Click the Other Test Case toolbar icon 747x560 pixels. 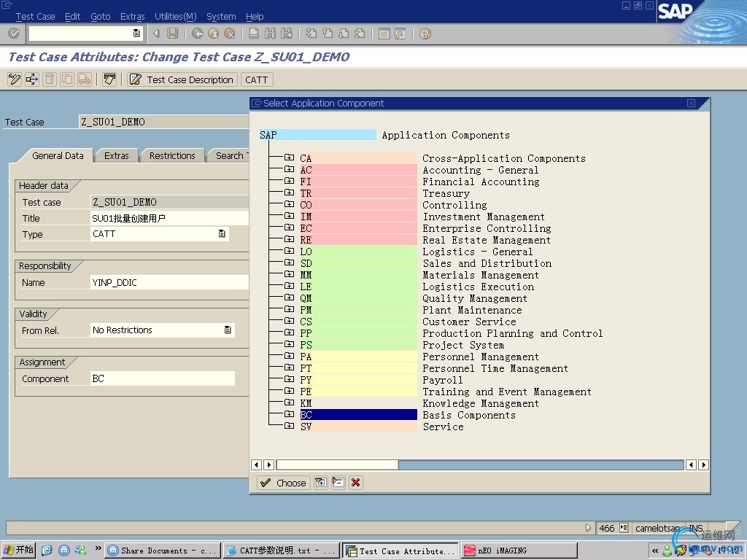click(32, 79)
